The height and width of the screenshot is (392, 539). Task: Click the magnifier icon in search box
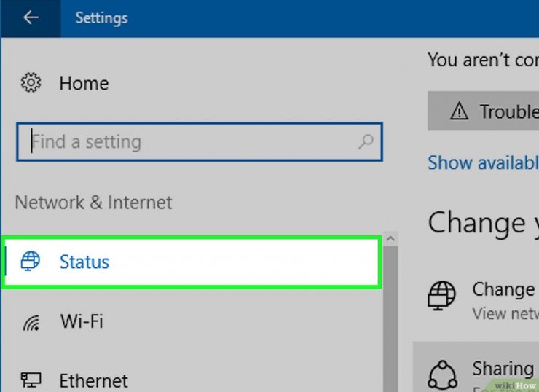point(366,141)
